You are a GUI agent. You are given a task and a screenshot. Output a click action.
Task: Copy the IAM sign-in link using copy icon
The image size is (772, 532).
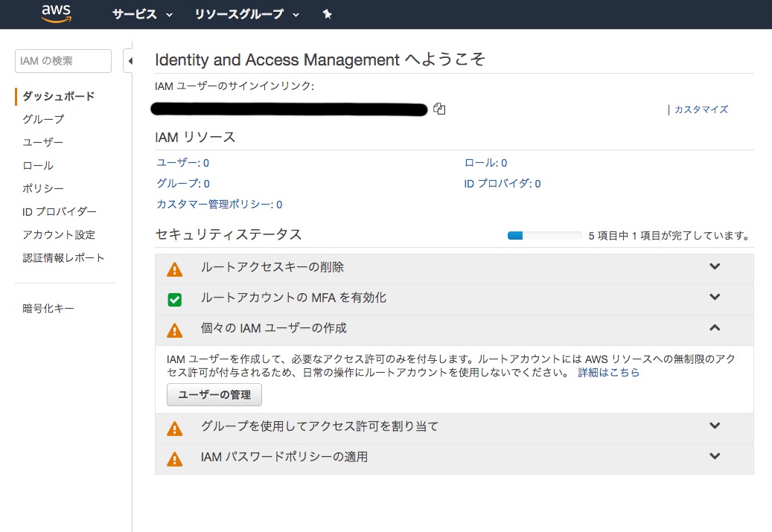pyautogui.click(x=438, y=109)
